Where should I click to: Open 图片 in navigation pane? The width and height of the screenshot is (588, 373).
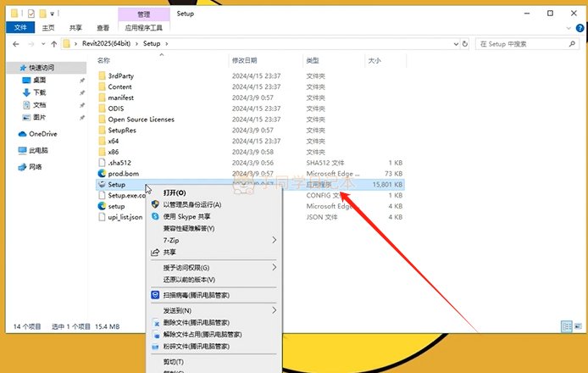tap(39, 117)
